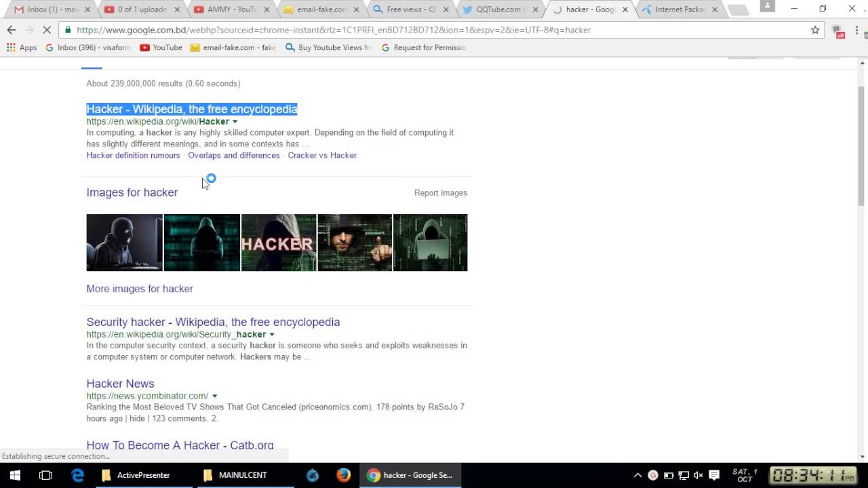Click the digital clock widget
Image resolution: width=868 pixels, height=488 pixels.
[x=814, y=475]
